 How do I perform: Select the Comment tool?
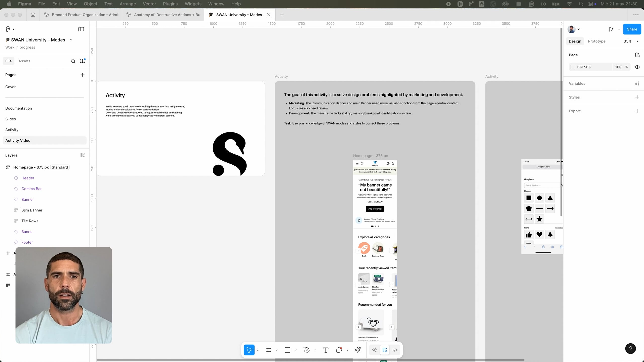coord(339,350)
